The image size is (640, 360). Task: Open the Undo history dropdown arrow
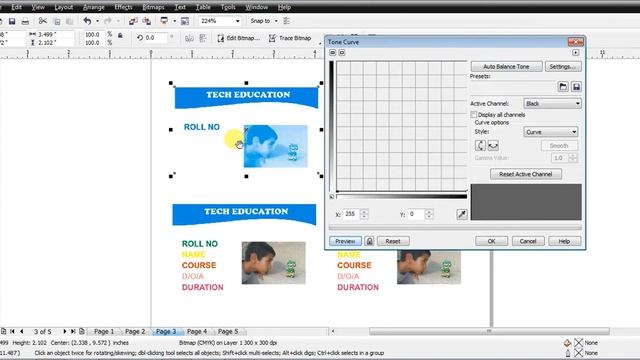tap(97, 21)
